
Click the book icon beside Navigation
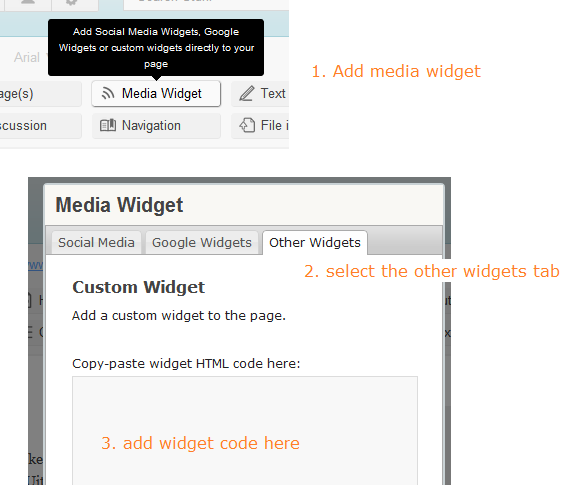coord(108,125)
